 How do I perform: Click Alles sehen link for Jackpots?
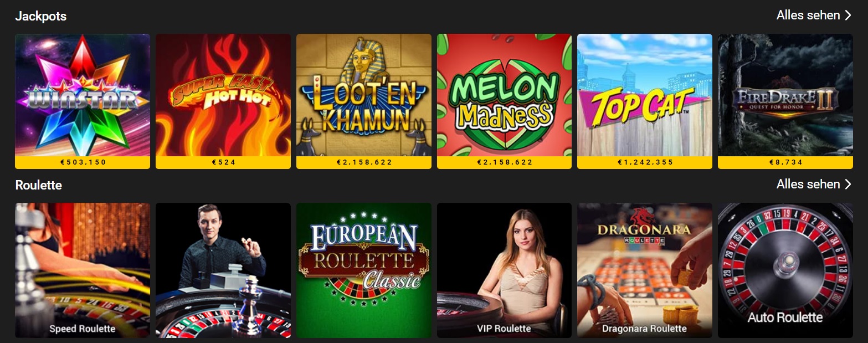pyautogui.click(x=808, y=15)
